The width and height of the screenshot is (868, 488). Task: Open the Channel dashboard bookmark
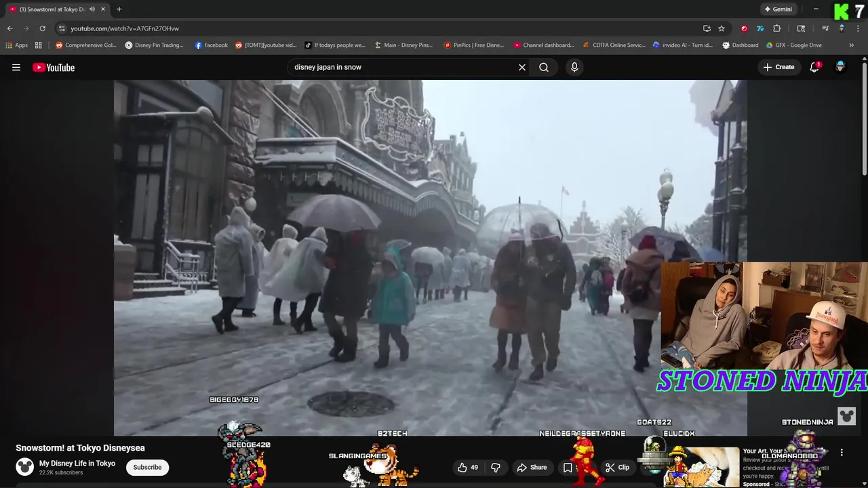coord(544,45)
